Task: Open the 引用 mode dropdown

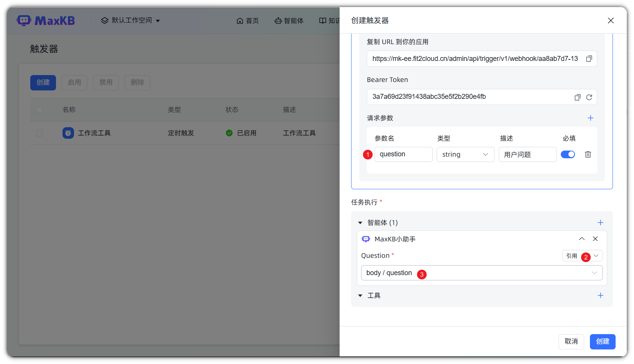Action: point(583,256)
